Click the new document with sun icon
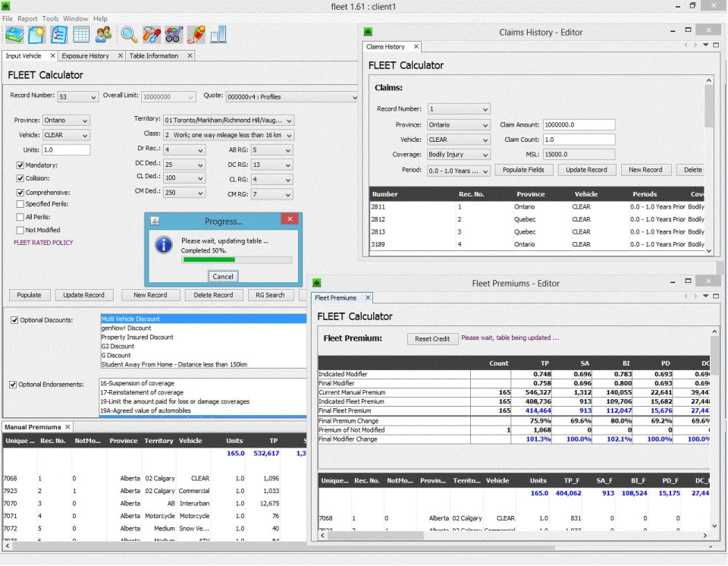 pos(36,35)
